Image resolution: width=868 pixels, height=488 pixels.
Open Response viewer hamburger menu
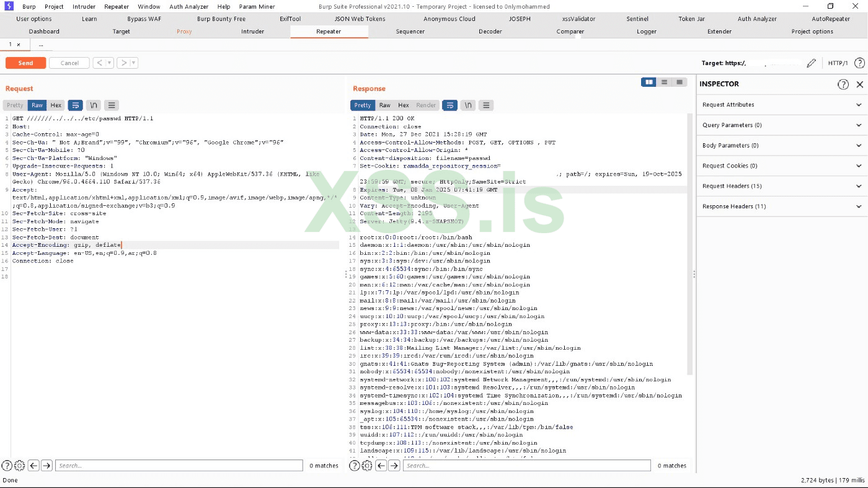pos(487,105)
